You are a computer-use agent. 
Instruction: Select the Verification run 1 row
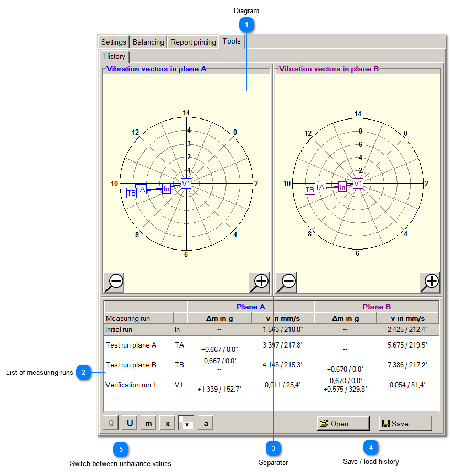[x=131, y=385]
